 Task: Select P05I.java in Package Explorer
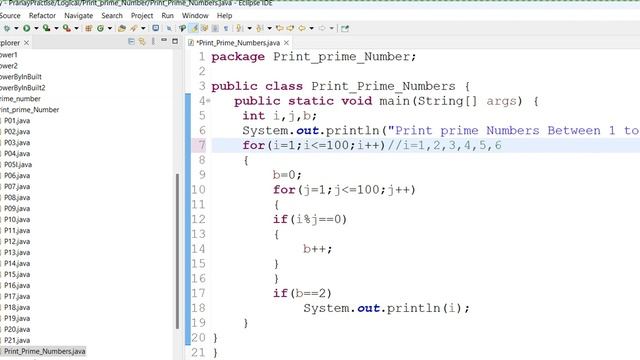18,164
